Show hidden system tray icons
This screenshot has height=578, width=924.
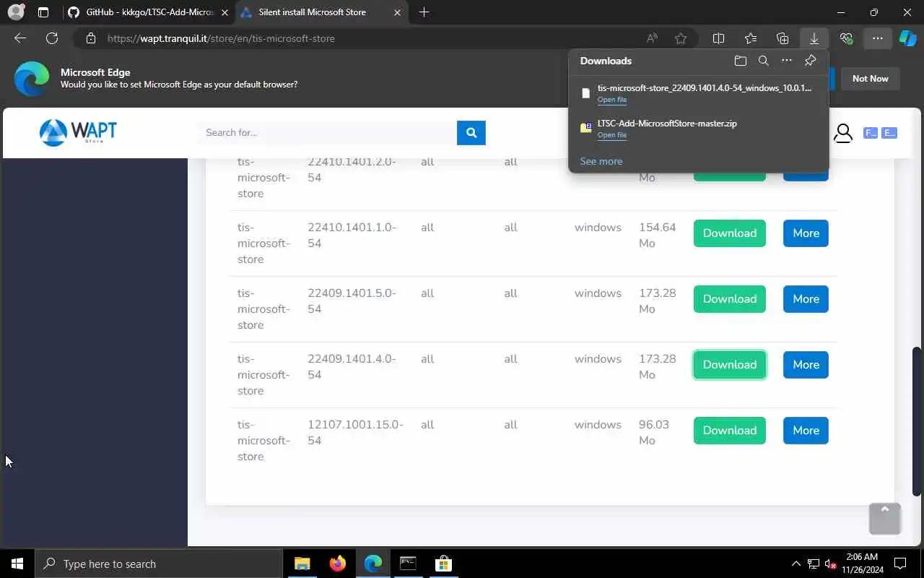[796, 564]
